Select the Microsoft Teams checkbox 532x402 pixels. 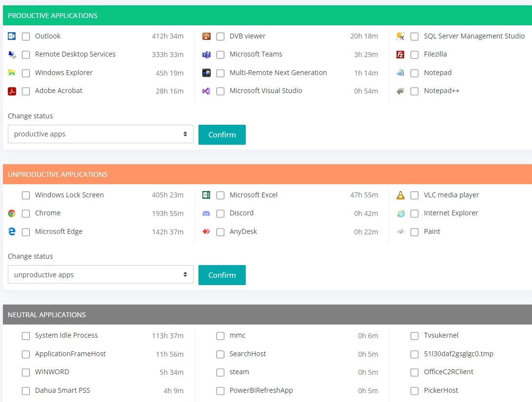220,55
